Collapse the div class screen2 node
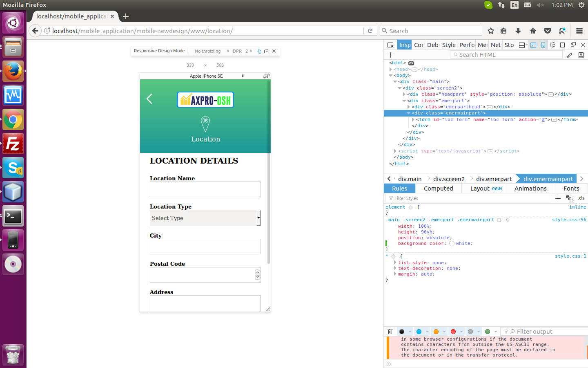This screenshot has width=588, height=368. [400, 88]
